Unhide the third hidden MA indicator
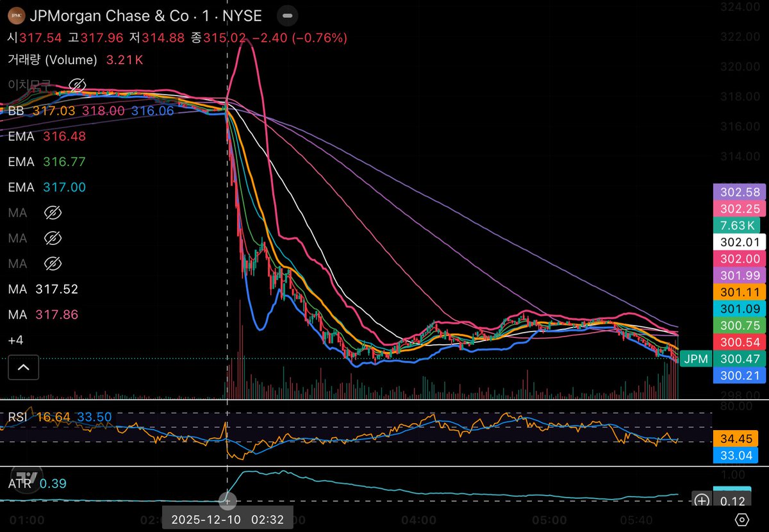This screenshot has width=769, height=532. pyautogui.click(x=54, y=264)
